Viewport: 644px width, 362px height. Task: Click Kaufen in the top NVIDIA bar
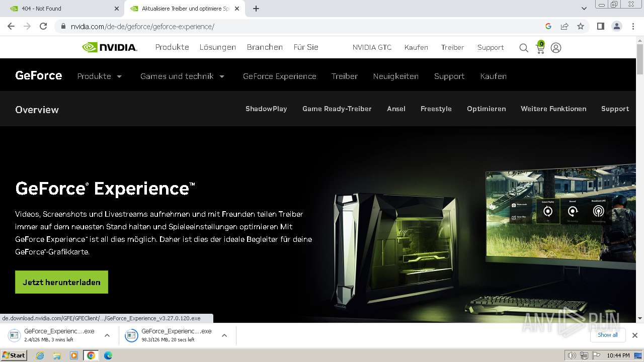(416, 47)
